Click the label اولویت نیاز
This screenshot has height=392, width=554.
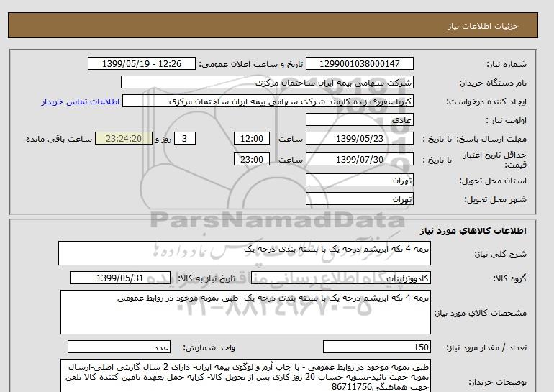[x=506, y=120]
